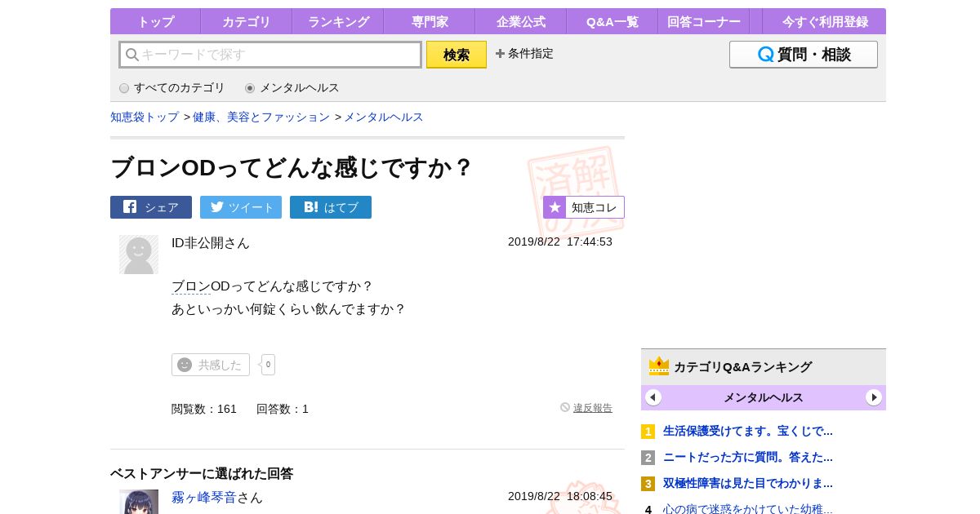
Task: Click the search magnifier icon in keyword field
Action: point(131,55)
